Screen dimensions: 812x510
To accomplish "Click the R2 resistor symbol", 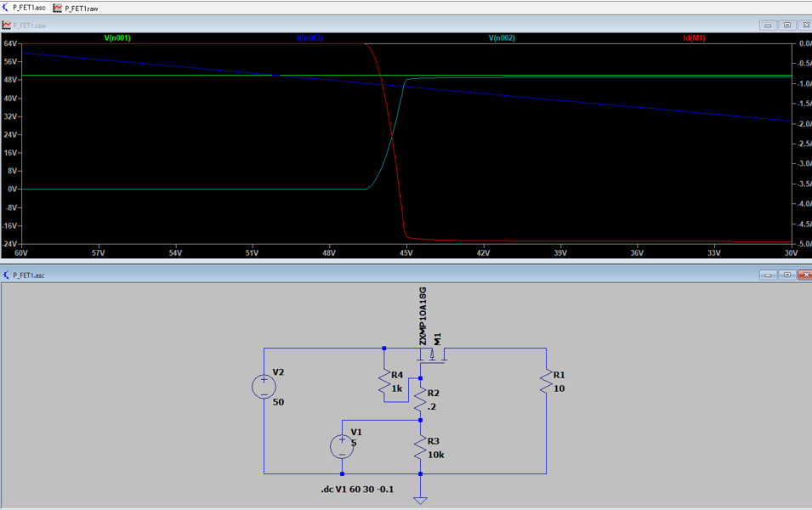I will point(420,399).
